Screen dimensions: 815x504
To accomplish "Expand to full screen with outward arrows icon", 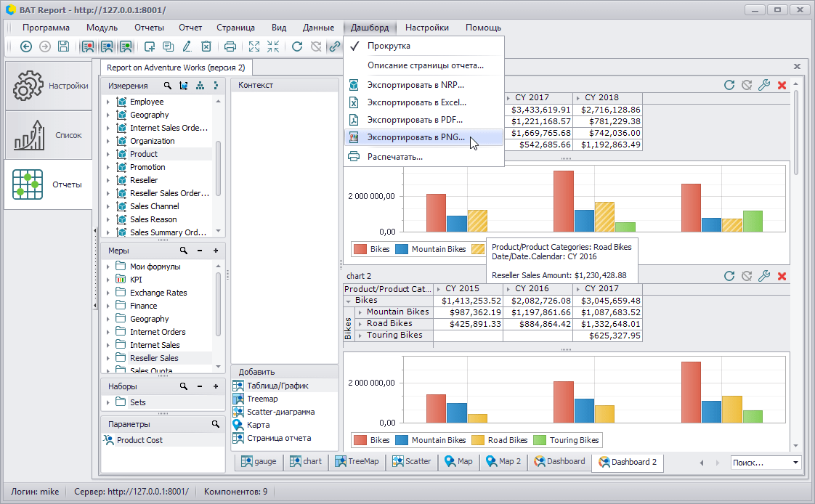I will (254, 46).
